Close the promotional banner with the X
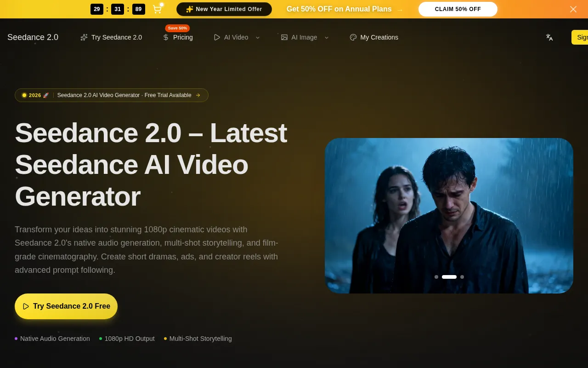 573,9
